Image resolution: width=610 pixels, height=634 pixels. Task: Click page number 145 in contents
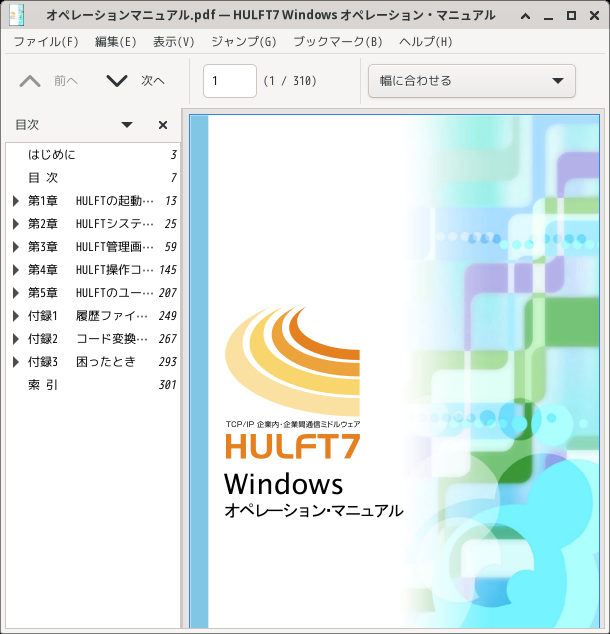coord(168,270)
